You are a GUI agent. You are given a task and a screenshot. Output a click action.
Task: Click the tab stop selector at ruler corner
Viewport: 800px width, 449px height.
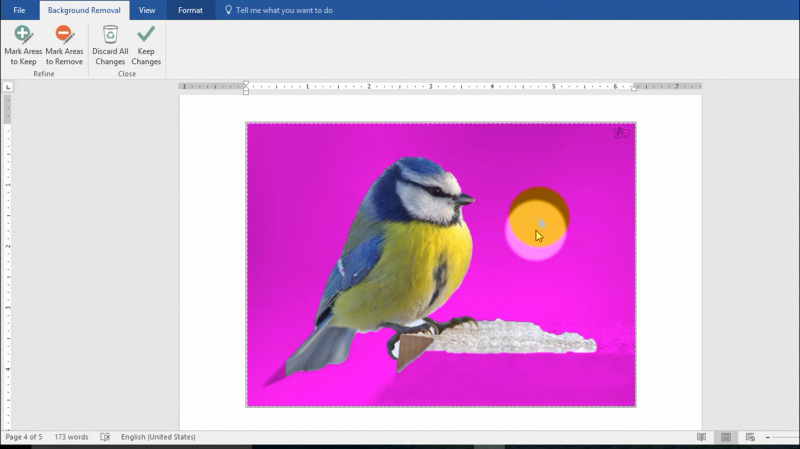tap(8, 87)
